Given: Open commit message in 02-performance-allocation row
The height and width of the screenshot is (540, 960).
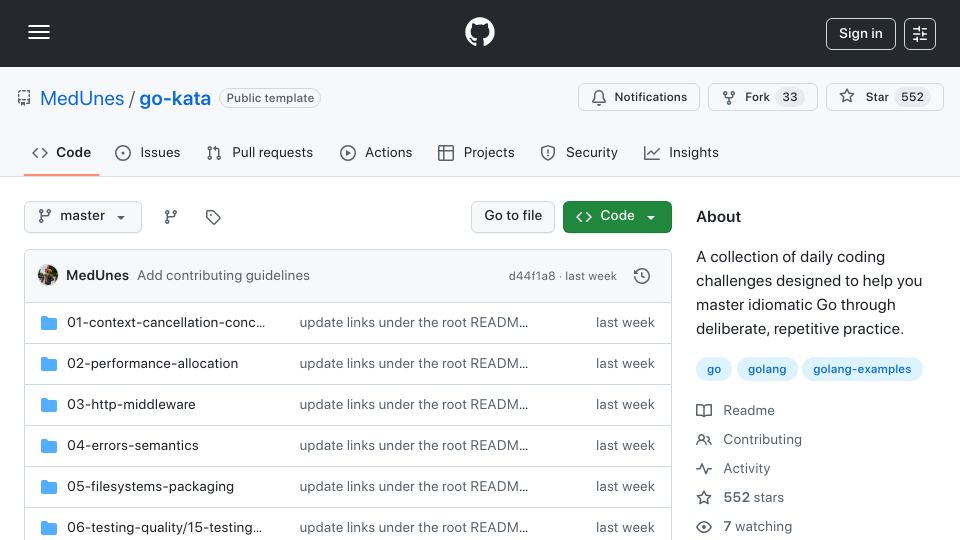Looking at the screenshot, I should pos(413,364).
